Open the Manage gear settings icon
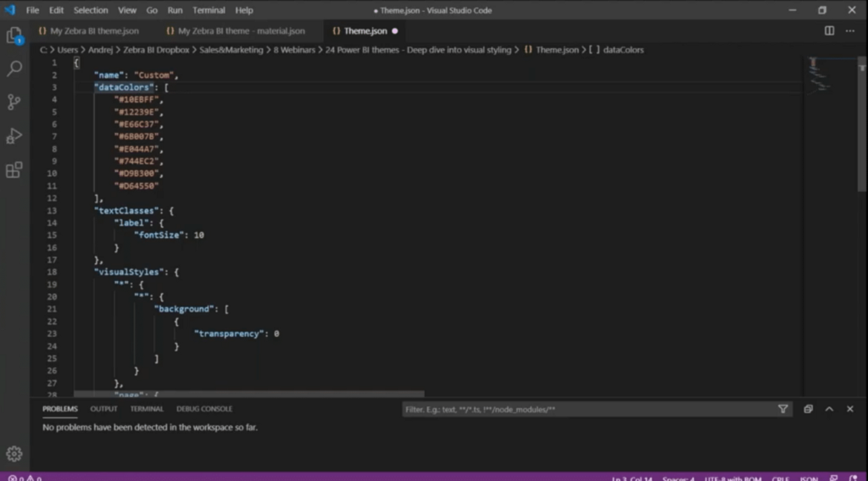Viewport: 868px width, 481px height. pos(14,454)
